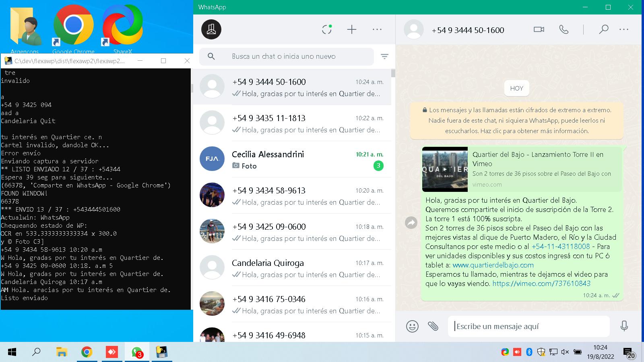Screen dimensions: 644x362
Task: Open the notification center with 20 badge
Action: pos(629,353)
